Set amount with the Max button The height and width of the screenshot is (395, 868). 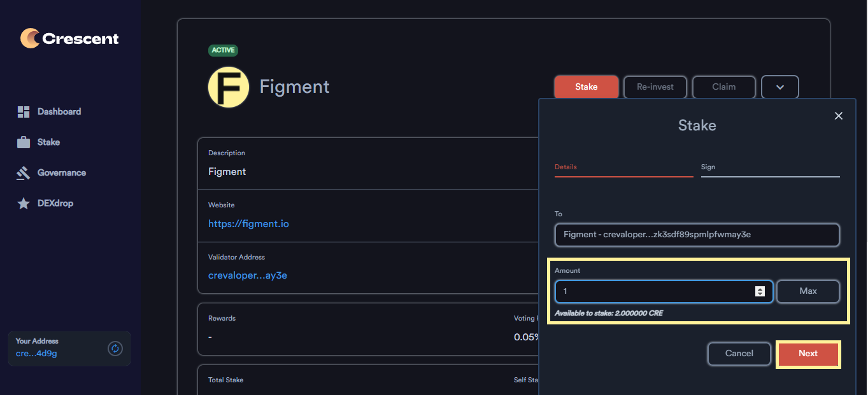tap(808, 291)
